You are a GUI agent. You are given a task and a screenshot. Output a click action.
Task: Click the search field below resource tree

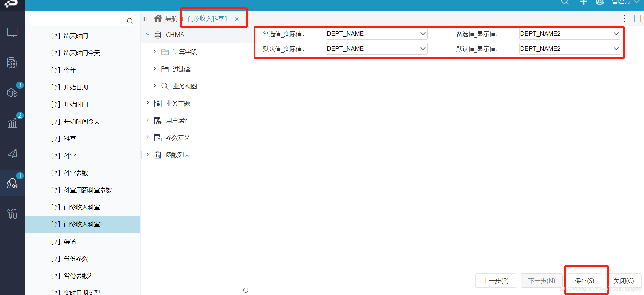198,290
